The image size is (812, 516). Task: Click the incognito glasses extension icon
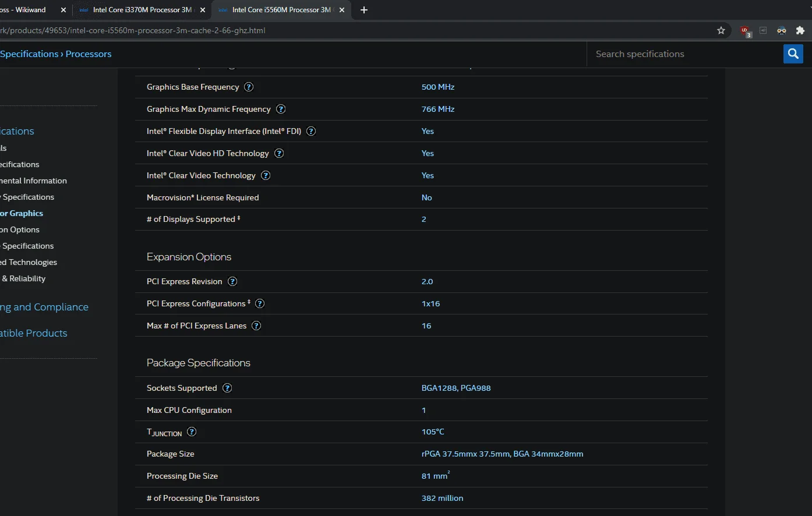tap(782, 30)
